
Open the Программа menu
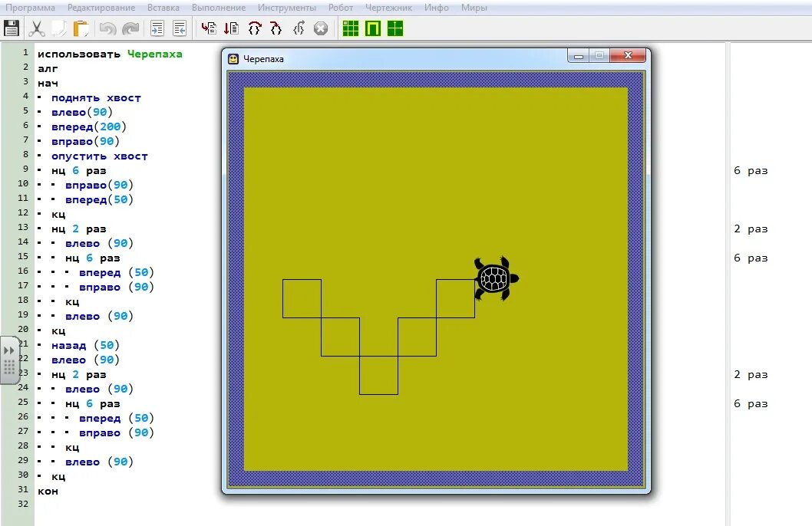click(x=30, y=8)
